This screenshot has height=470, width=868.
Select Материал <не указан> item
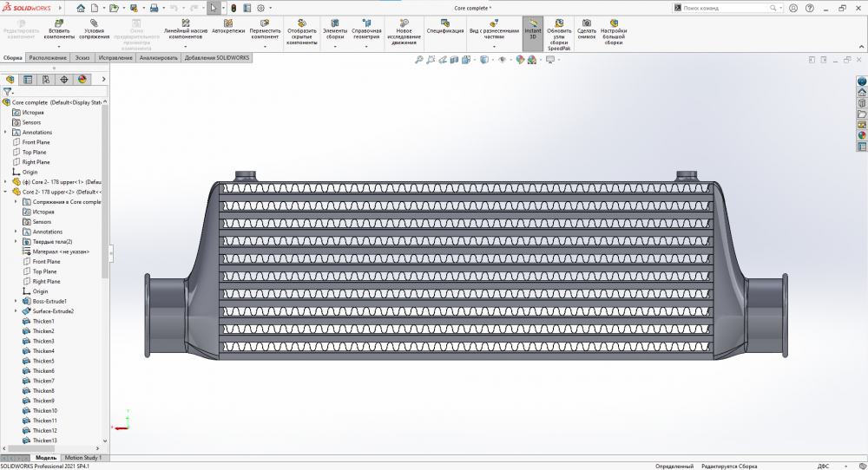[x=61, y=251]
